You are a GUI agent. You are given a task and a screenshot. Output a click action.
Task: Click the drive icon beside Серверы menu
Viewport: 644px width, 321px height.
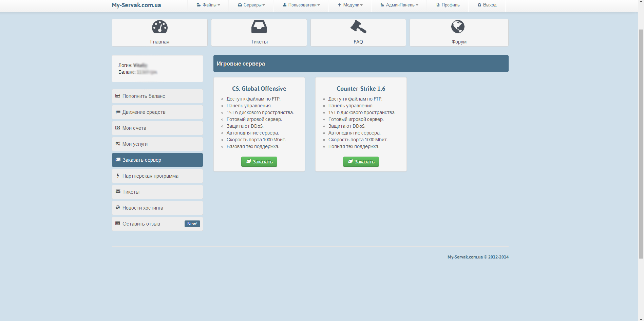pyautogui.click(x=240, y=5)
